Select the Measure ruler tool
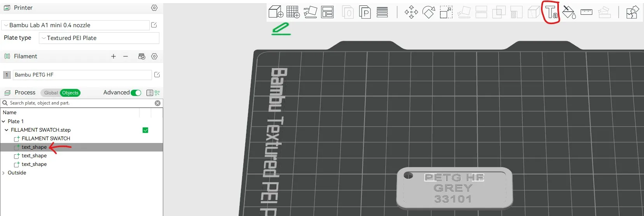Screen dimensions: 644x216 coord(586,12)
